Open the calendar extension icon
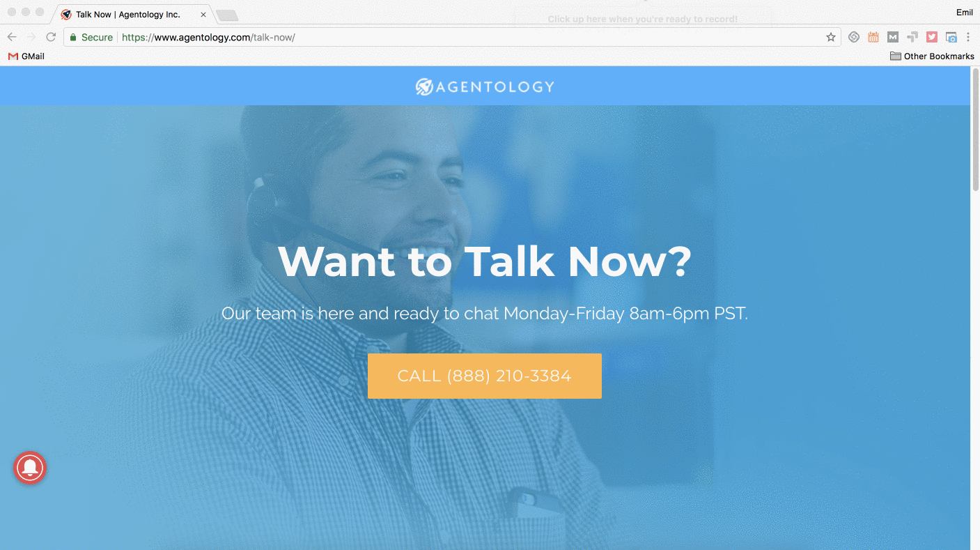Viewport: 980px width, 550px height. [x=873, y=38]
